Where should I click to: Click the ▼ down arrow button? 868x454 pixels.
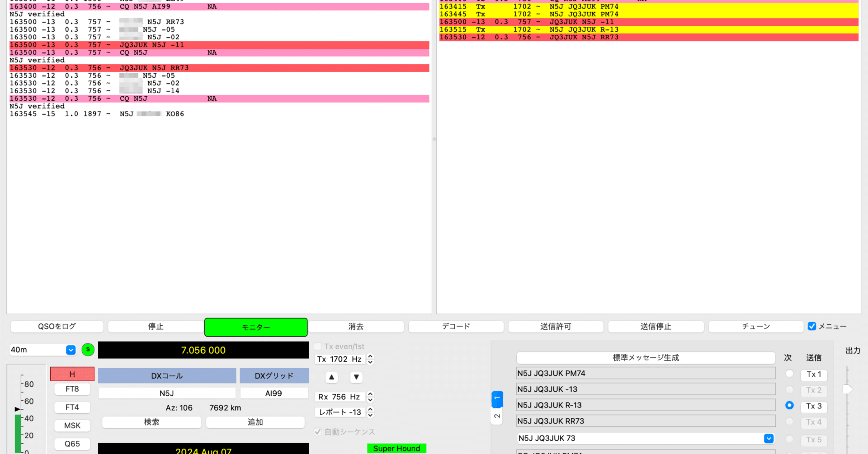356,377
